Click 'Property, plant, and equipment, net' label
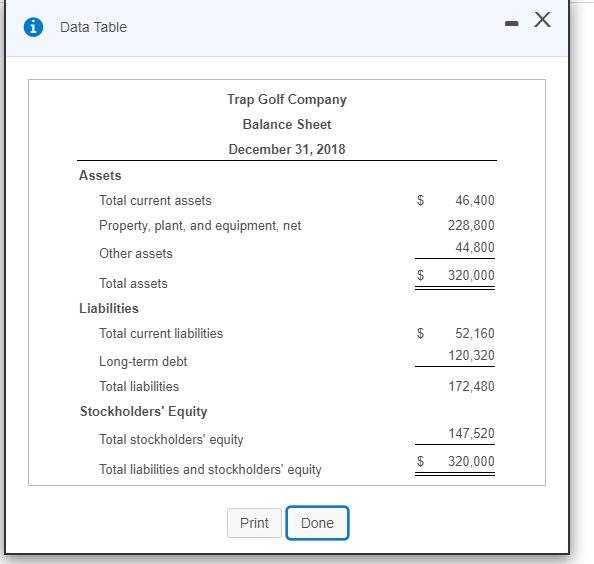594x564 pixels. coord(200,226)
